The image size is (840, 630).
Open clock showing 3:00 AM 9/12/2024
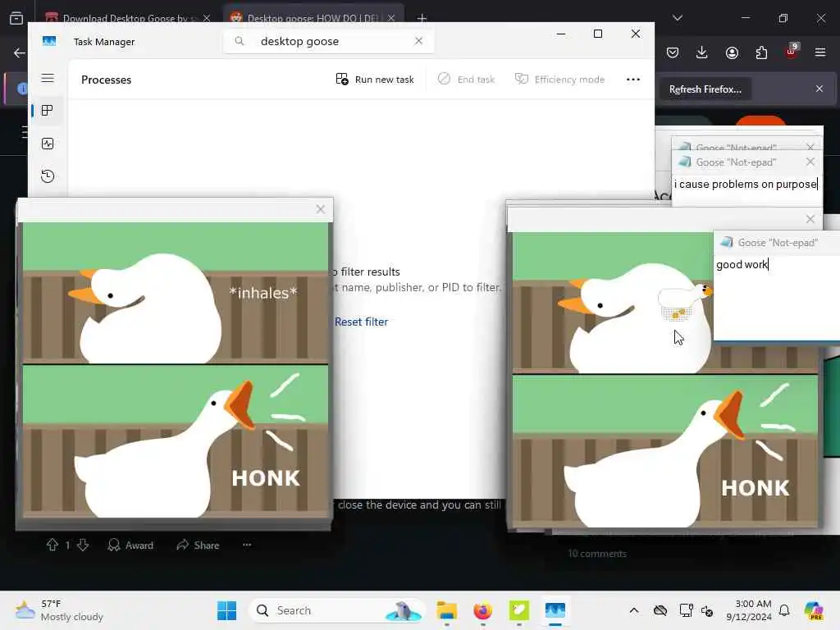click(x=748, y=610)
